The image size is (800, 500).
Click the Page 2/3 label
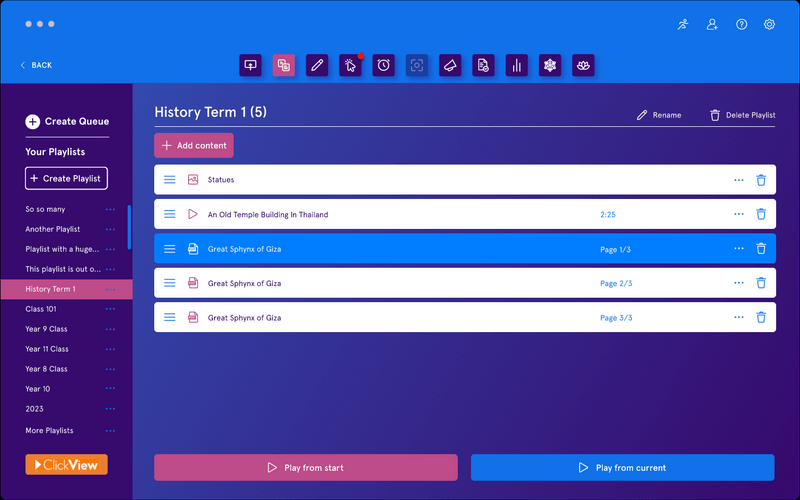pos(616,283)
